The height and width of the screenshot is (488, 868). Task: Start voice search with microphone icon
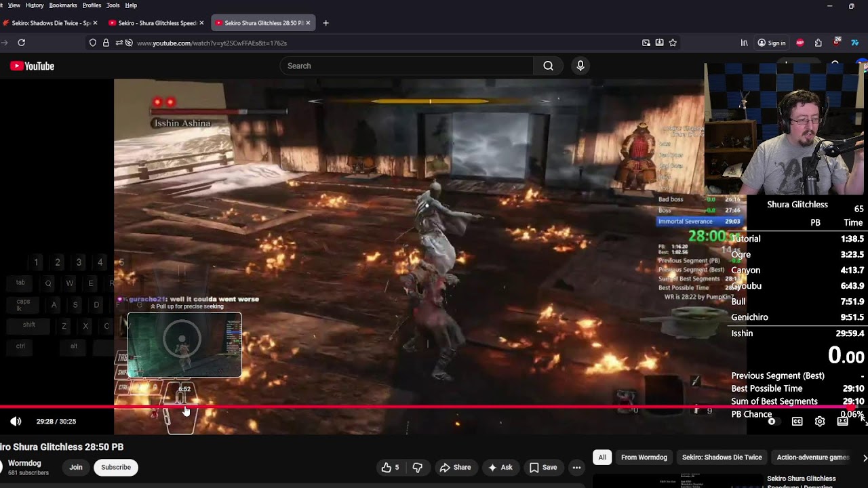[x=580, y=66]
